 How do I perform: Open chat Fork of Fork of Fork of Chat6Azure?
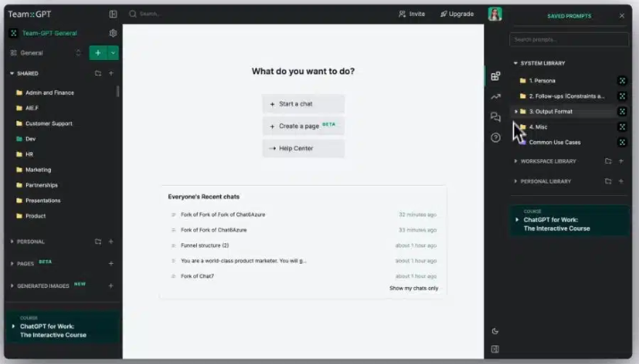(223, 215)
